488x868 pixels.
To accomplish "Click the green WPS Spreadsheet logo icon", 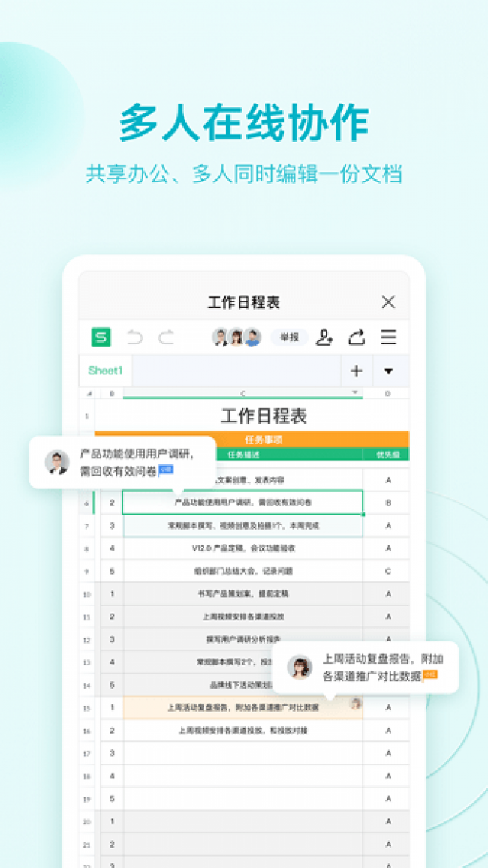I will coord(101,338).
